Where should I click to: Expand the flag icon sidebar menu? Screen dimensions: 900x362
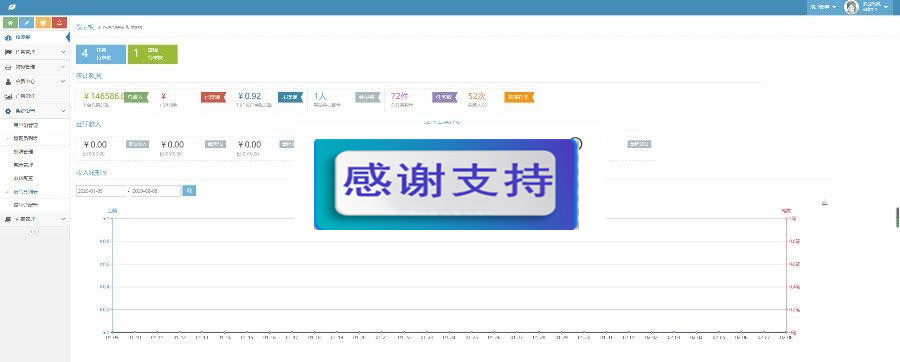click(x=34, y=52)
